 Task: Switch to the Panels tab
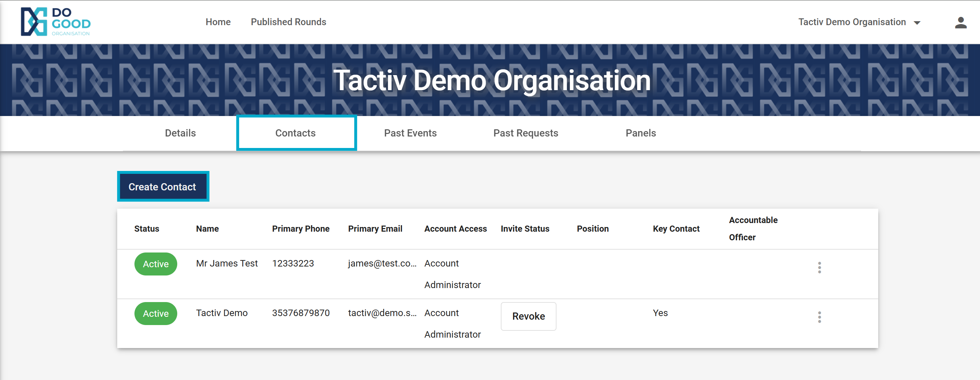[x=641, y=133]
